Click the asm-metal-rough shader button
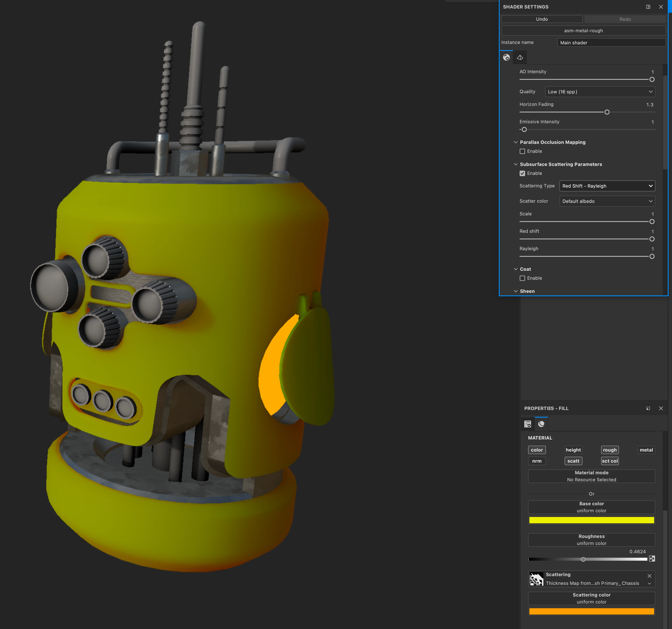Screen dimensions: 672x629 (583, 31)
